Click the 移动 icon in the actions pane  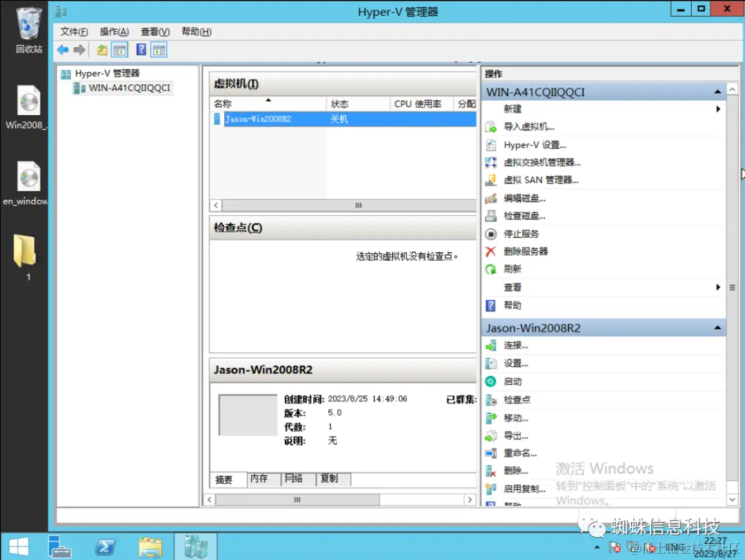point(491,418)
